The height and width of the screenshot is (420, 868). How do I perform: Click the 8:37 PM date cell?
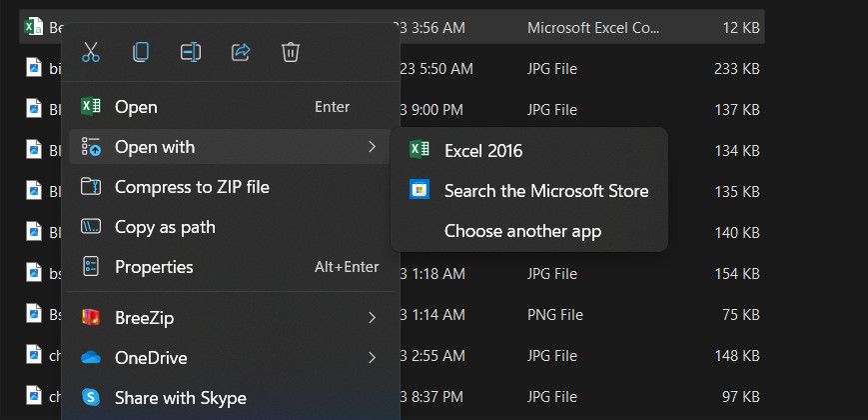pos(432,397)
